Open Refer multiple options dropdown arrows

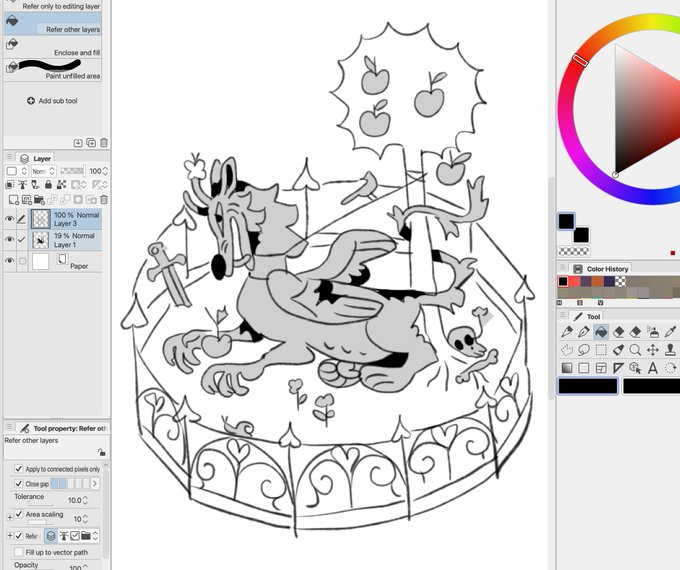[95, 536]
